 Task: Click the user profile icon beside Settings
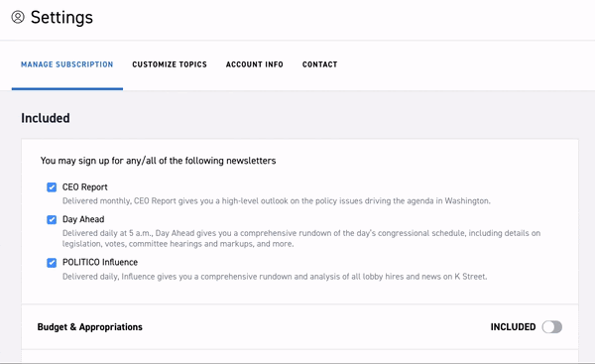coord(18,17)
